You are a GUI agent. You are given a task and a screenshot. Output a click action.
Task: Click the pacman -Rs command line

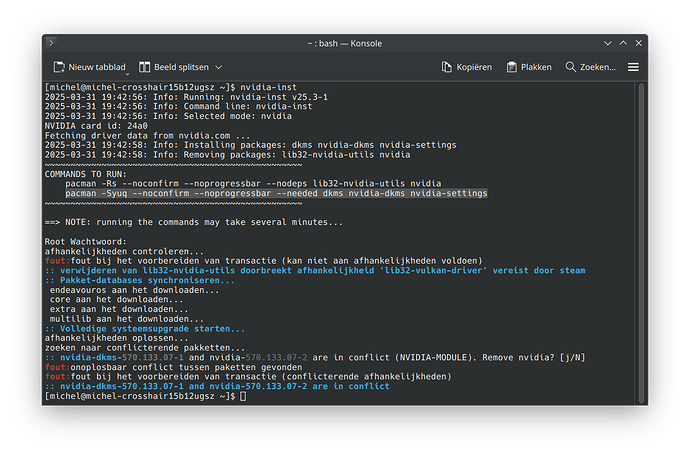click(253, 184)
